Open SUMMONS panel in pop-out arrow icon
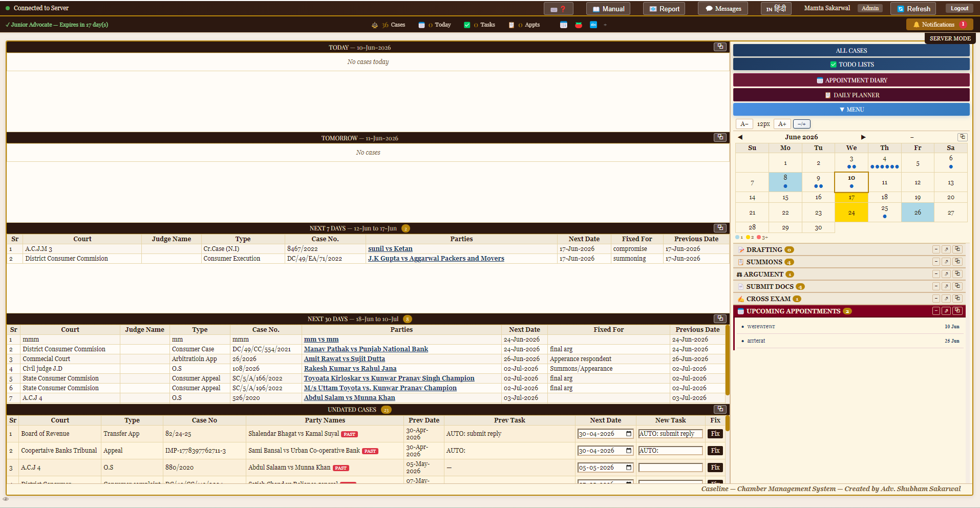This screenshot has height=508, width=980. tap(946, 262)
